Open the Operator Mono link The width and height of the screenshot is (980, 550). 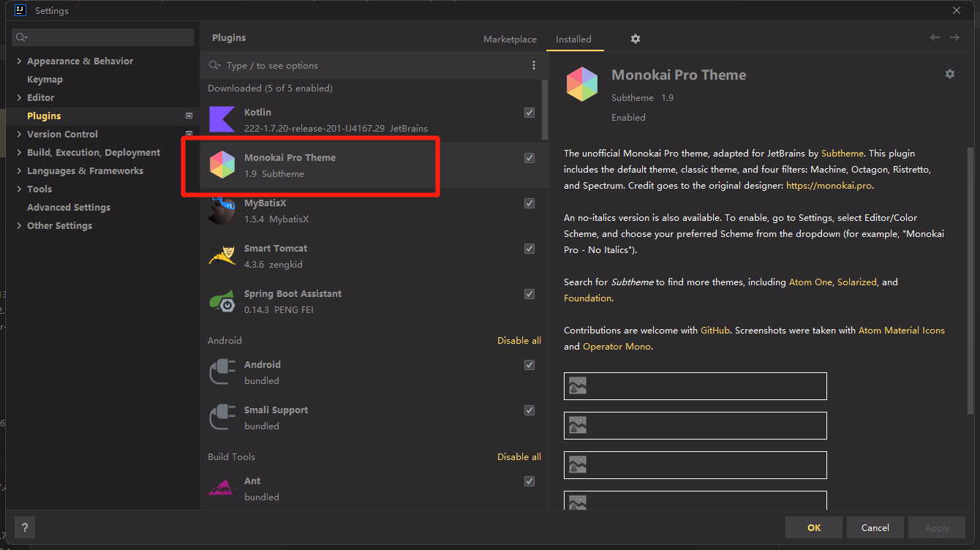pos(617,346)
